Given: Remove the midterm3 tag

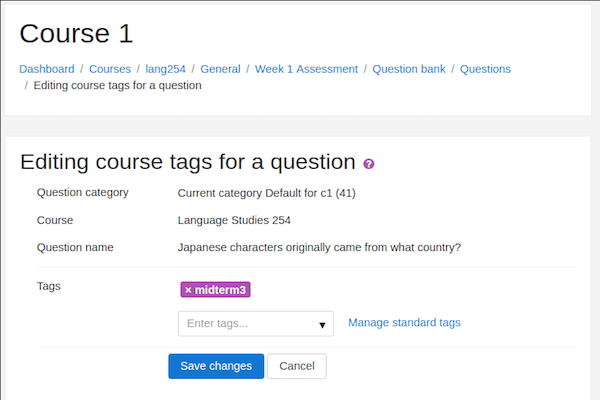Looking at the screenshot, I should (188, 290).
